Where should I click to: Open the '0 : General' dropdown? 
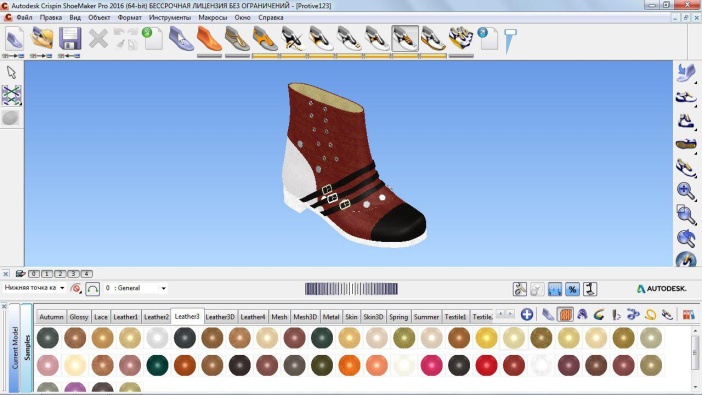coord(135,288)
